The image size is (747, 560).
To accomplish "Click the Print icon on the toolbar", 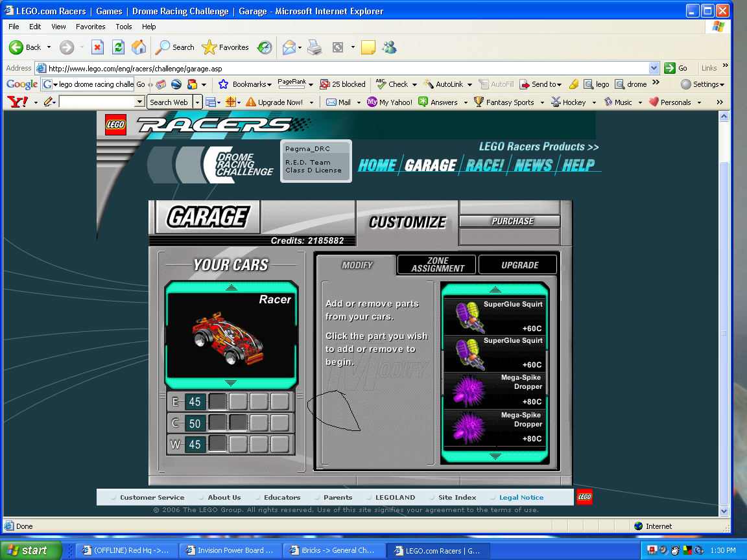I will coord(314,47).
